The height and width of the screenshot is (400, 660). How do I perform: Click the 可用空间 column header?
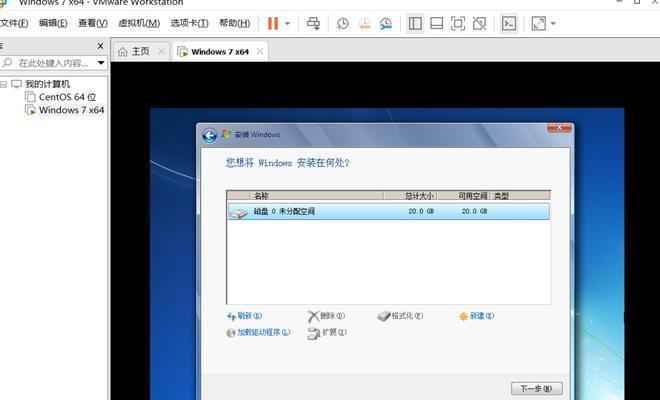click(463, 196)
